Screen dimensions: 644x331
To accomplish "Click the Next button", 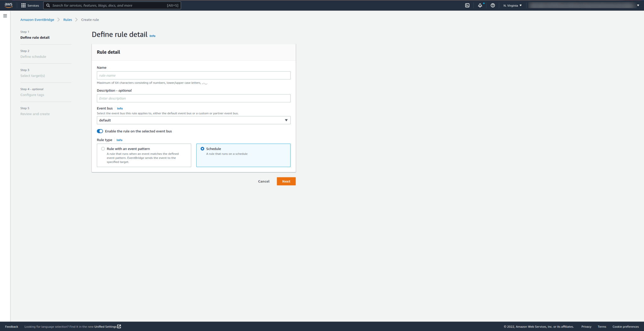I will pos(286,181).
